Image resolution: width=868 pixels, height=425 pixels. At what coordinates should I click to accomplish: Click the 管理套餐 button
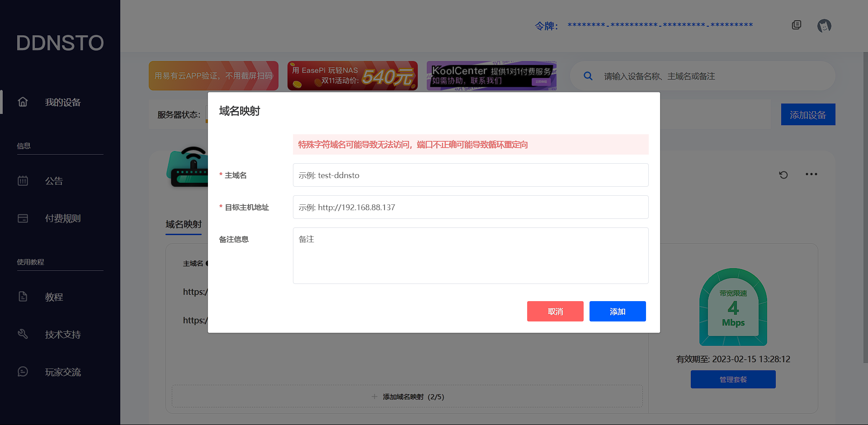click(x=733, y=379)
